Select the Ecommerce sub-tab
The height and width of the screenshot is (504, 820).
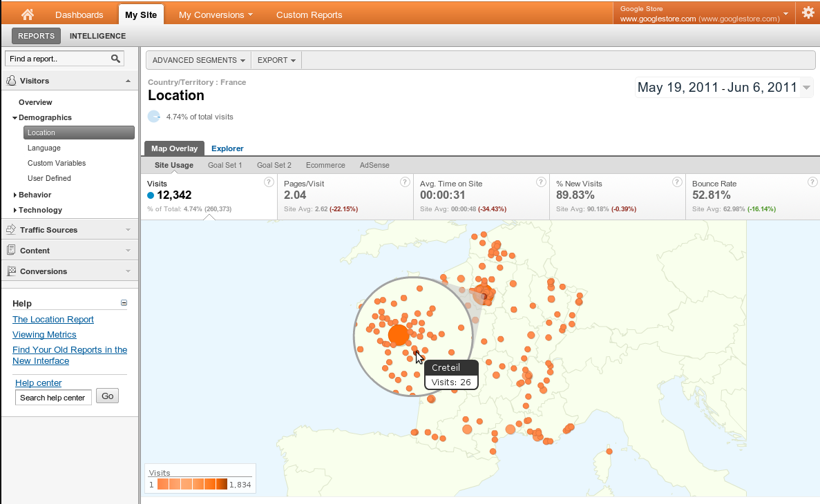[325, 166]
